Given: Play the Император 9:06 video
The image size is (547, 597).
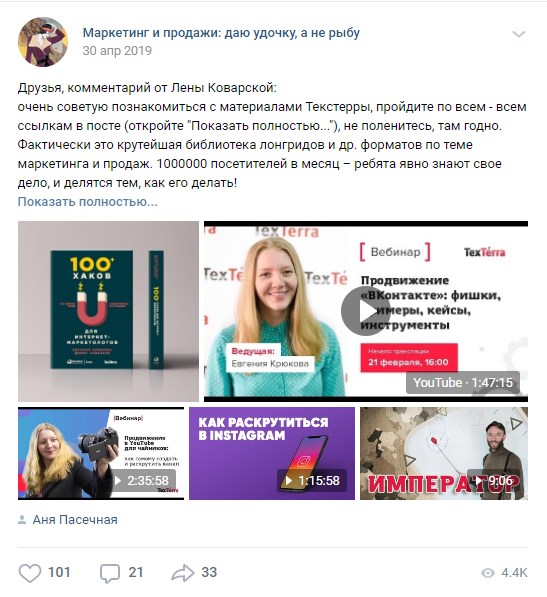Looking at the screenshot, I should tap(444, 453).
